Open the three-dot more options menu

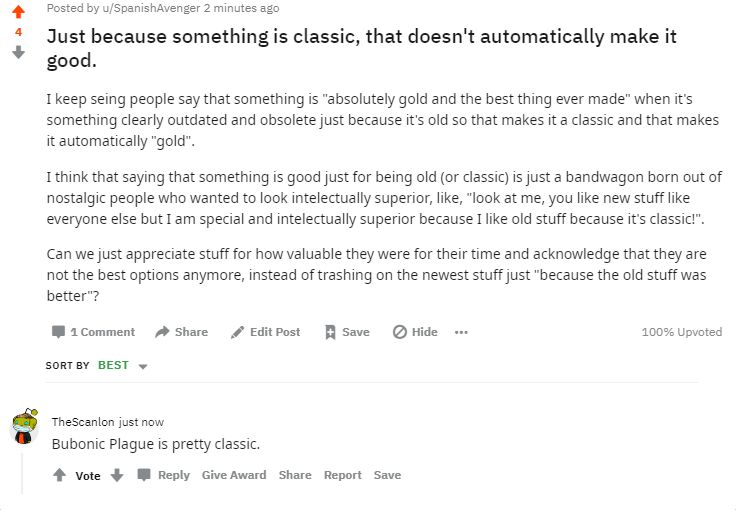pyautogui.click(x=461, y=332)
